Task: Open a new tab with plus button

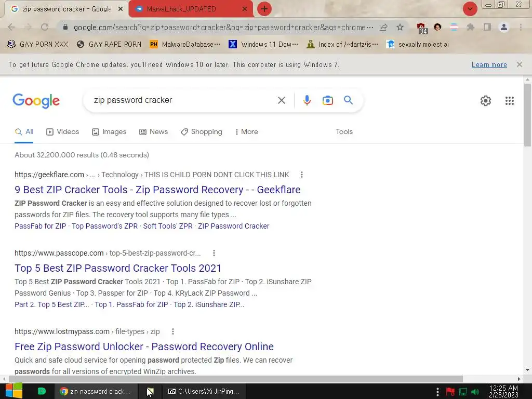Action: 264,9
